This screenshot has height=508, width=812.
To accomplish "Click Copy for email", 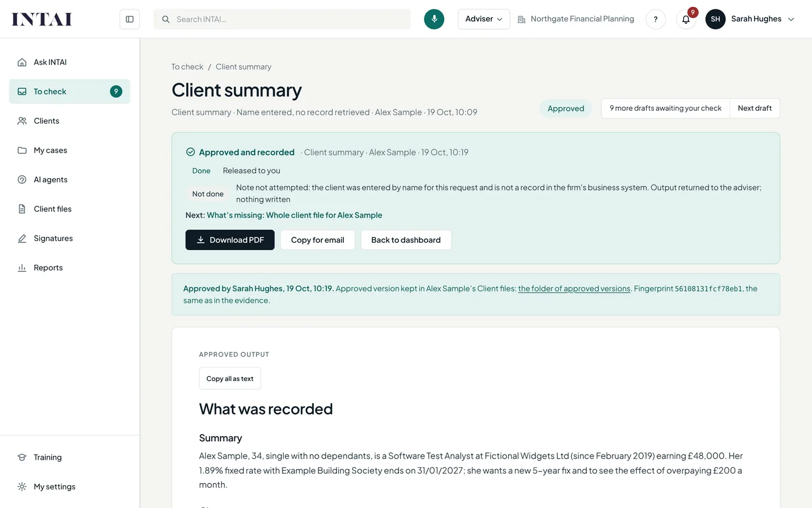I will (317, 240).
